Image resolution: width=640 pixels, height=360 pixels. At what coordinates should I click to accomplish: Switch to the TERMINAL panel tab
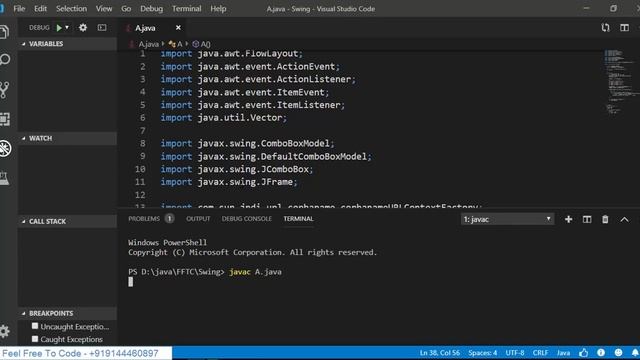pos(298,219)
